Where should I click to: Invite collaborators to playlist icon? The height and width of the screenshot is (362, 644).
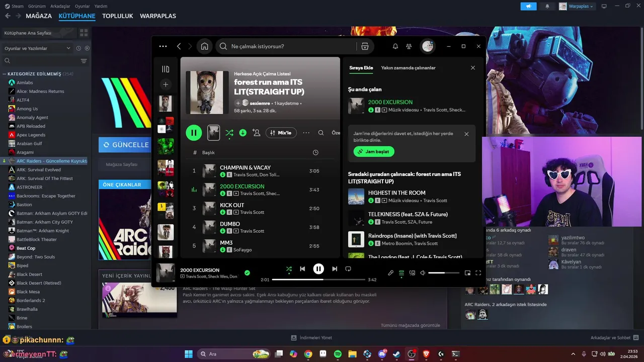click(x=256, y=133)
